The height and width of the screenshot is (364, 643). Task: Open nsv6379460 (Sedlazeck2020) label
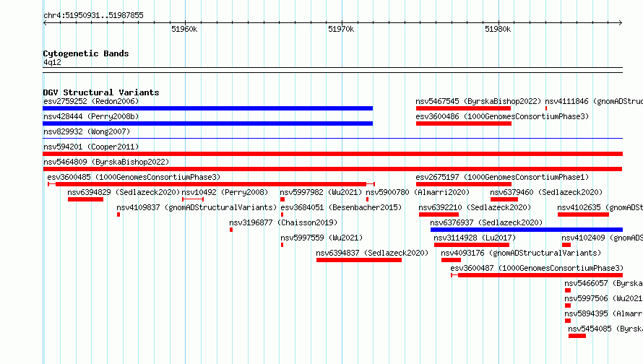[546, 192]
